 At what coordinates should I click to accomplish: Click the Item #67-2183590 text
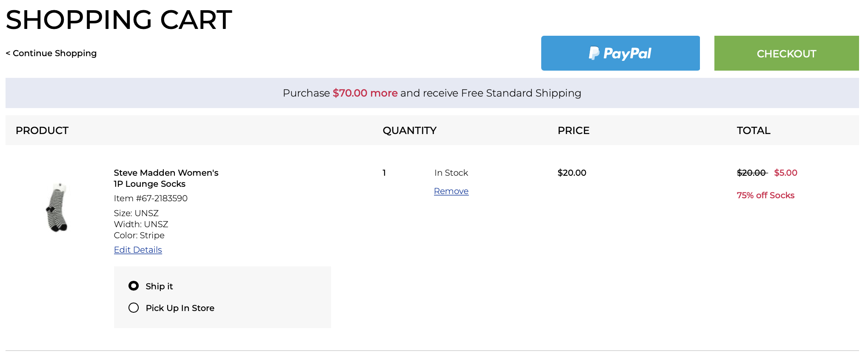(151, 198)
